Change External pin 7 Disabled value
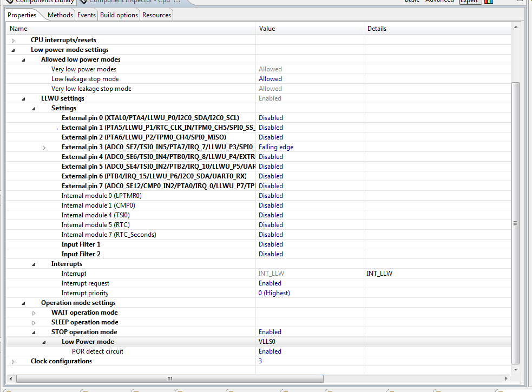Screen dimensions: 532x392 [x=271, y=186]
